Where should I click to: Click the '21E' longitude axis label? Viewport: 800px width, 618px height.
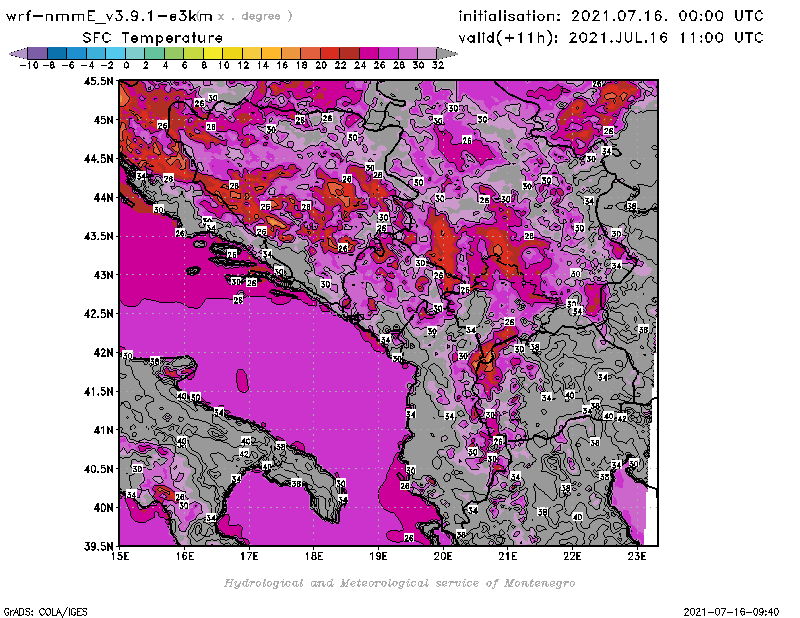tap(508, 556)
